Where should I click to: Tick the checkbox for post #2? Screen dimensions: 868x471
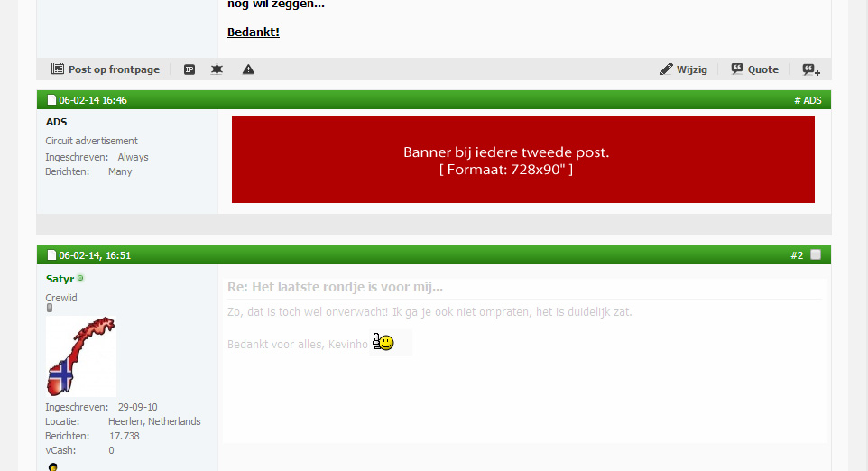pyautogui.click(x=816, y=254)
